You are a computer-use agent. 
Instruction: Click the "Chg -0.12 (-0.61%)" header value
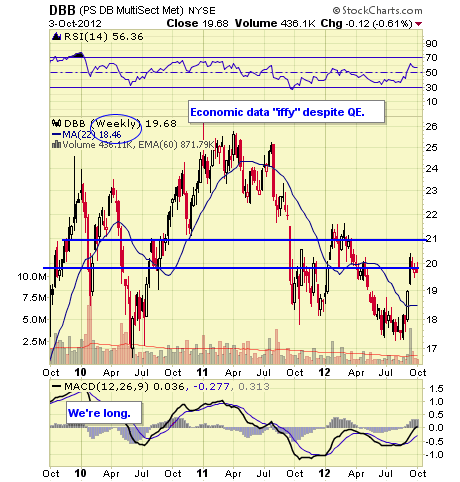(366, 23)
